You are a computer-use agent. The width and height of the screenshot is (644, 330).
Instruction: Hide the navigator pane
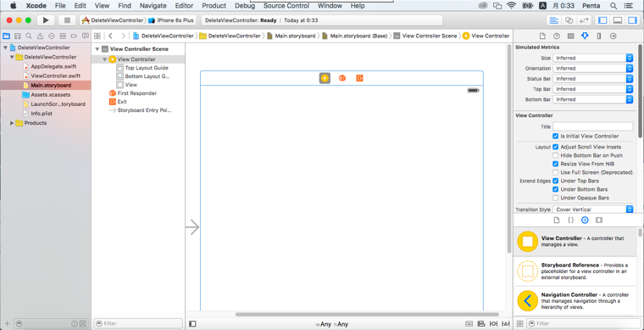(602, 20)
